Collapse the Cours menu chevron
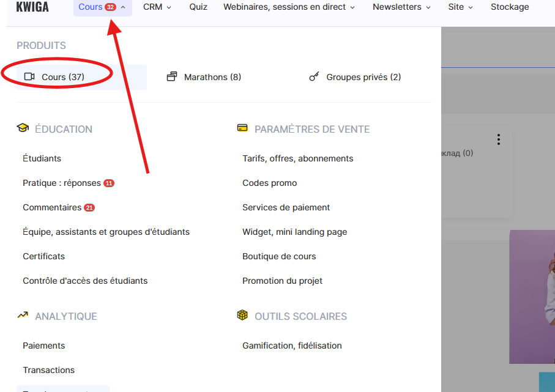This screenshot has width=555, height=392. pyautogui.click(x=123, y=7)
